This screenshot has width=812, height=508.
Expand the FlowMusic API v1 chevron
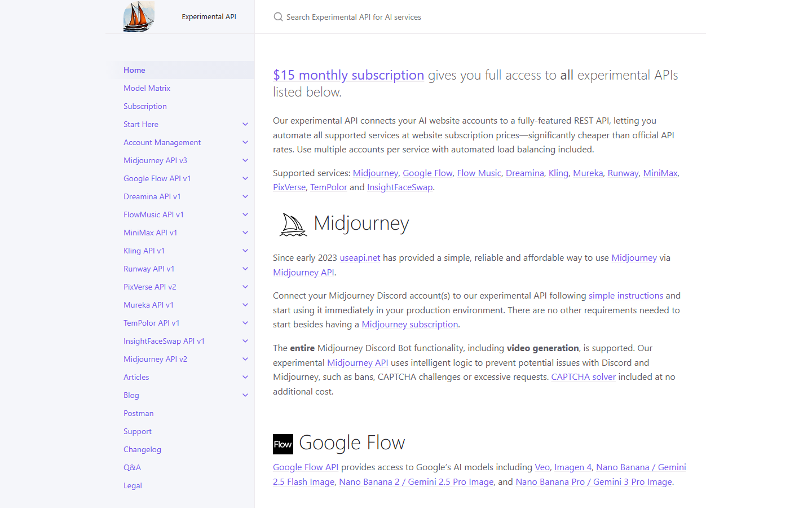point(245,214)
